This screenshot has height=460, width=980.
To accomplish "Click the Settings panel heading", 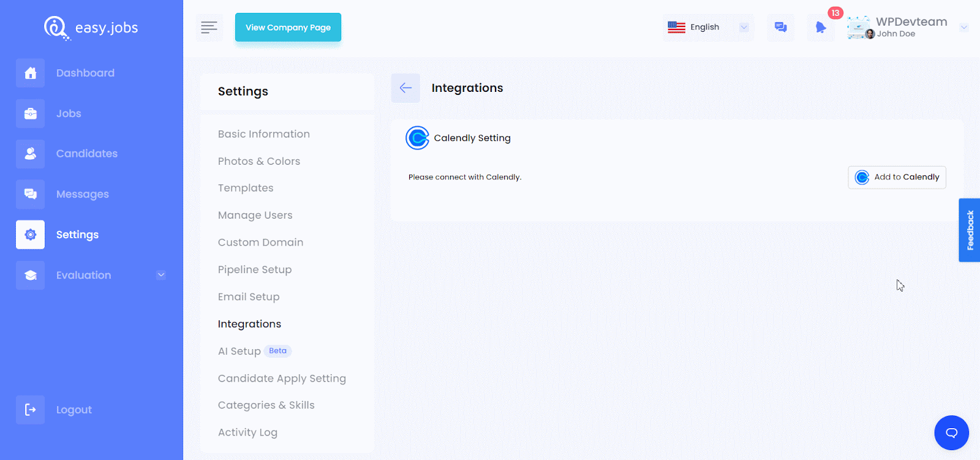I will point(243,92).
